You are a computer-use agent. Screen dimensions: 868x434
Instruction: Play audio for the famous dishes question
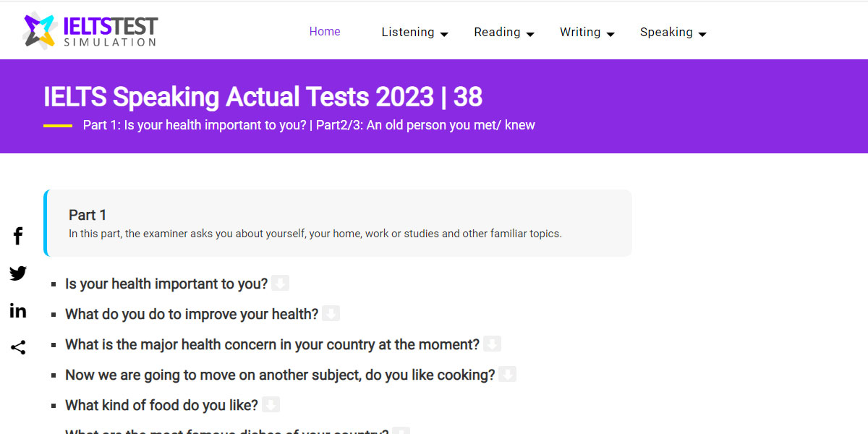400,431
